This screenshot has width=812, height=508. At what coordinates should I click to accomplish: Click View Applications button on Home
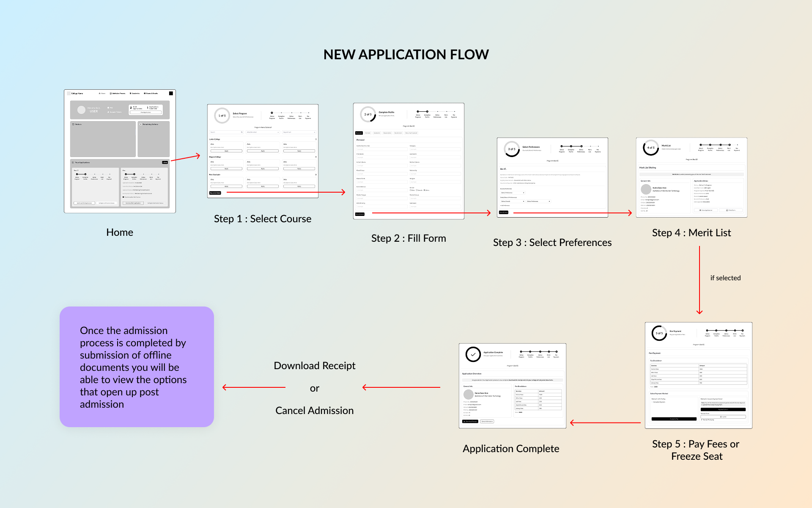pyautogui.click(x=145, y=112)
